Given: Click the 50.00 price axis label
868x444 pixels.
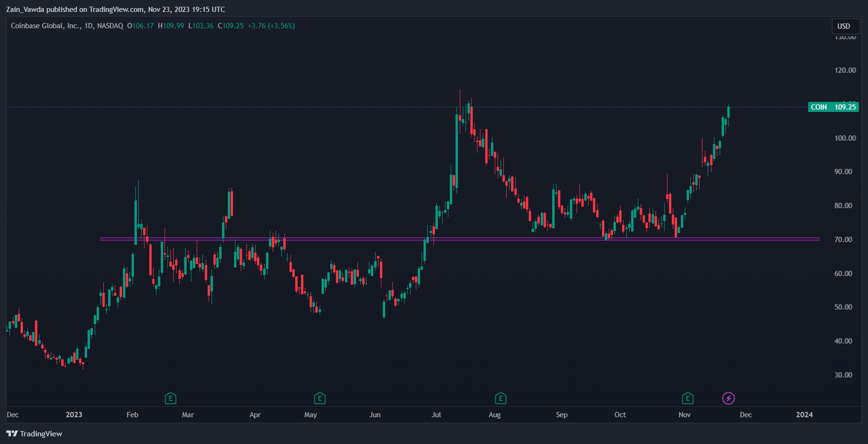Looking at the screenshot, I should 843,307.
